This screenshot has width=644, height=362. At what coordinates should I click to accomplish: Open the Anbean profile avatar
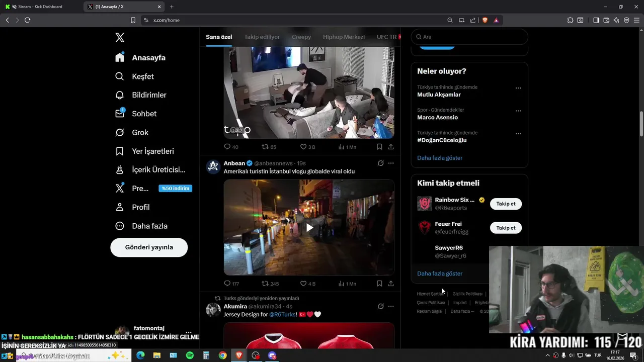pyautogui.click(x=213, y=167)
